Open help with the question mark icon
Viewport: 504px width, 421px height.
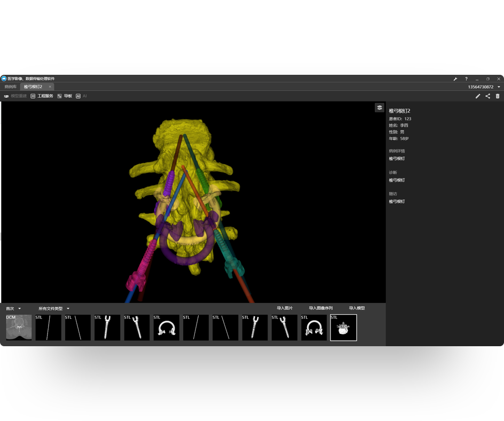(466, 79)
